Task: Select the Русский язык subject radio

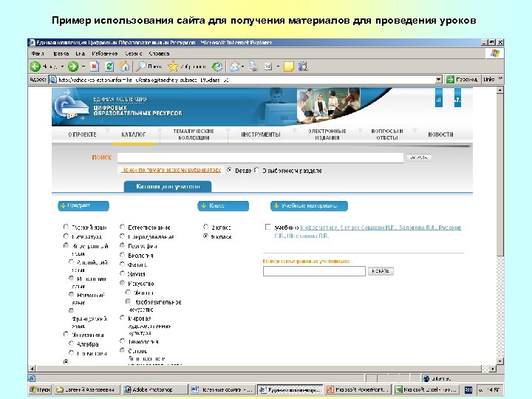Action: 66,227
